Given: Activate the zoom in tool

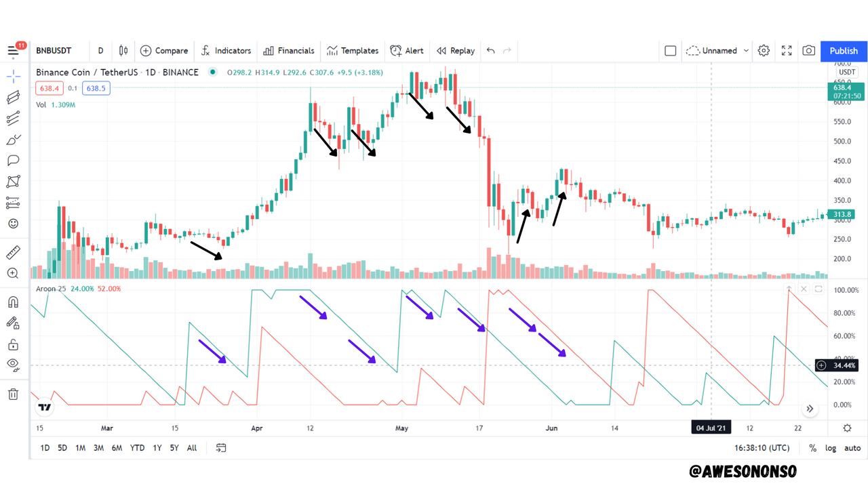Looking at the screenshot, I should [14, 273].
